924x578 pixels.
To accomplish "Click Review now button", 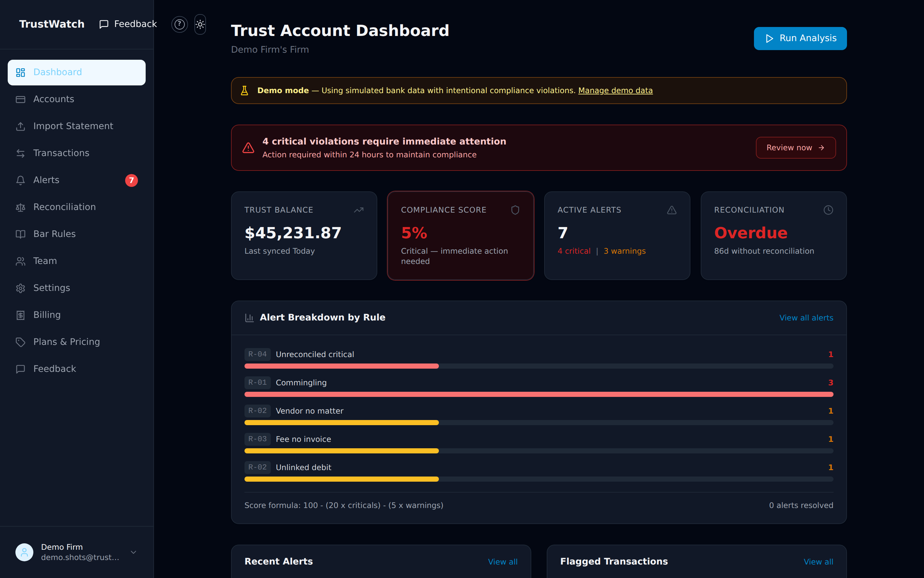I will (796, 148).
